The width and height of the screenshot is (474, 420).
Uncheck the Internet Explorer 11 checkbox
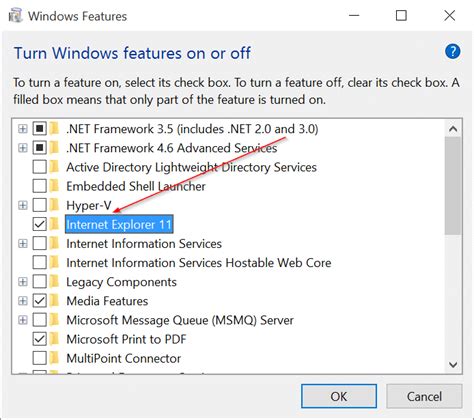tap(39, 224)
